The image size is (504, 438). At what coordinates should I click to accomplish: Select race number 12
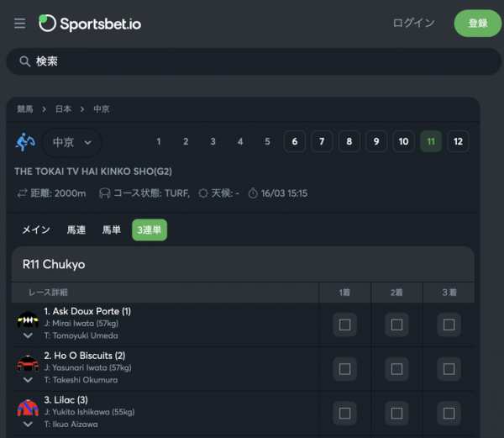coord(458,141)
